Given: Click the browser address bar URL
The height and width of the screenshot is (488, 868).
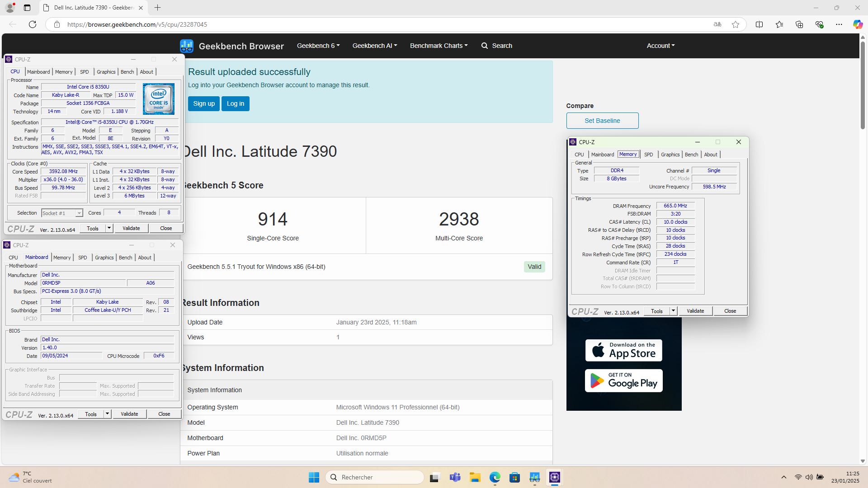Looking at the screenshot, I should pyautogui.click(x=137, y=24).
